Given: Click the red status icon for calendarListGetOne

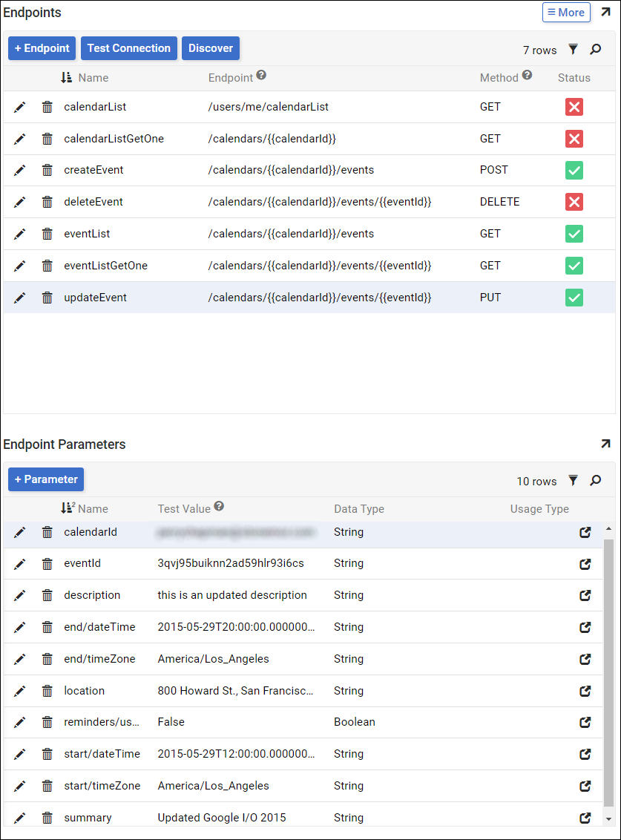Looking at the screenshot, I should [574, 139].
